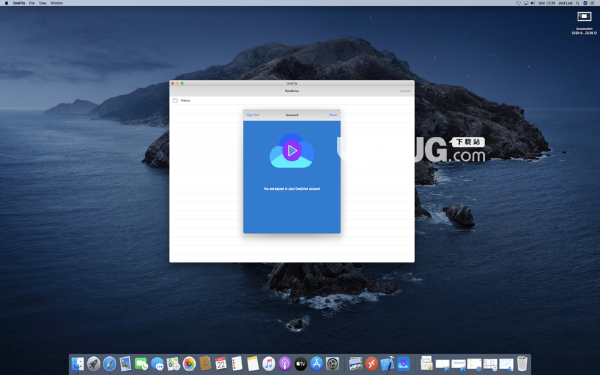600x375 pixels.
Task: Open the Apple menu
Action: (6, 3)
